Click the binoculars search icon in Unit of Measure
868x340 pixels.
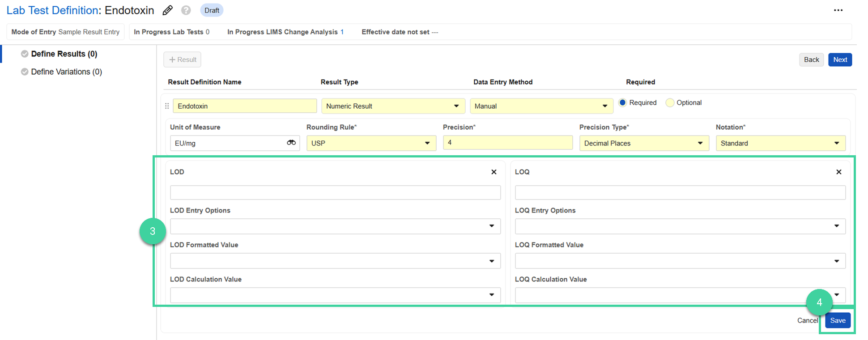[291, 143]
